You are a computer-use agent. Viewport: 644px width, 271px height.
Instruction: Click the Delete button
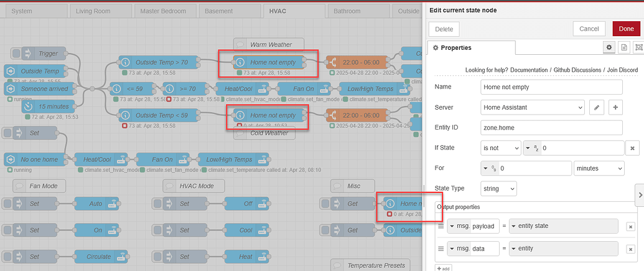click(x=444, y=29)
